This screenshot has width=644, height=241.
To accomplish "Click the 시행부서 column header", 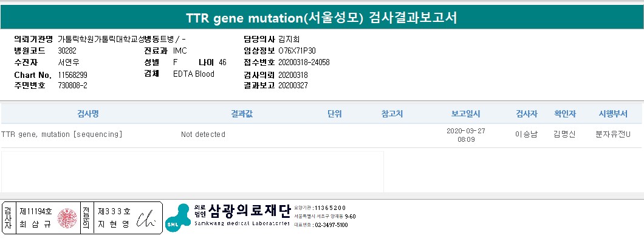I will coord(613,114).
